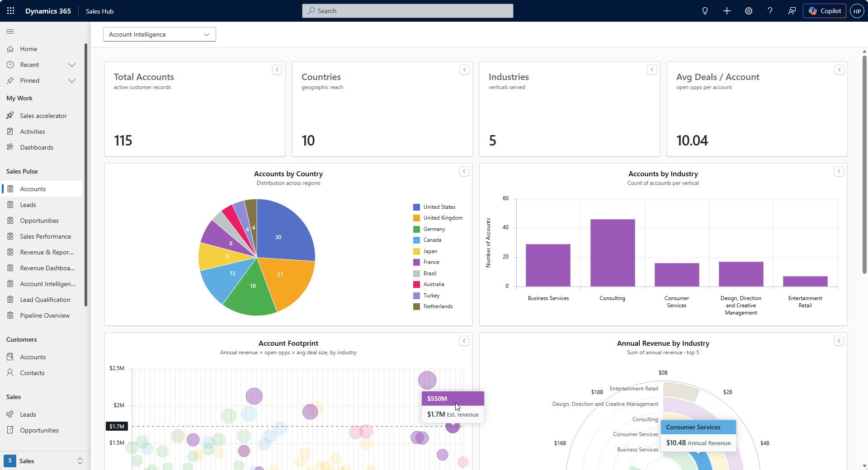The height and width of the screenshot is (470, 868).
Task: Click the Sales area S badge
Action: [10, 461]
